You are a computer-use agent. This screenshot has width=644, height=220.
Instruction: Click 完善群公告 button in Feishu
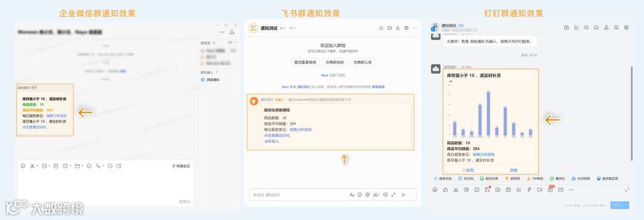click(x=363, y=63)
